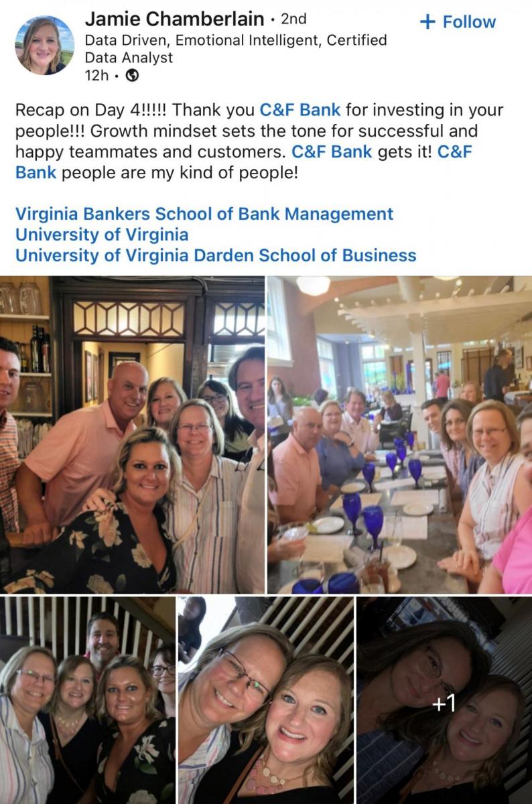Open Jamie Chamberlain's profile picture
The image size is (532, 804).
pos(45,45)
